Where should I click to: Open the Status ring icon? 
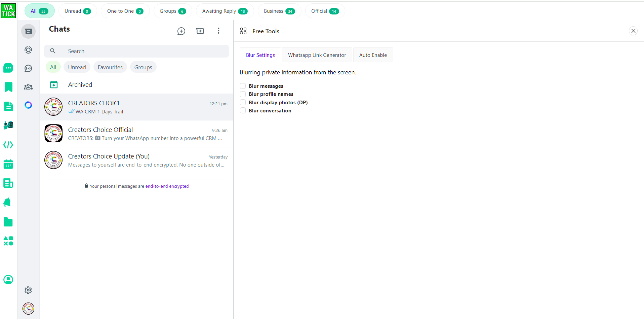[x=29, y=50]
